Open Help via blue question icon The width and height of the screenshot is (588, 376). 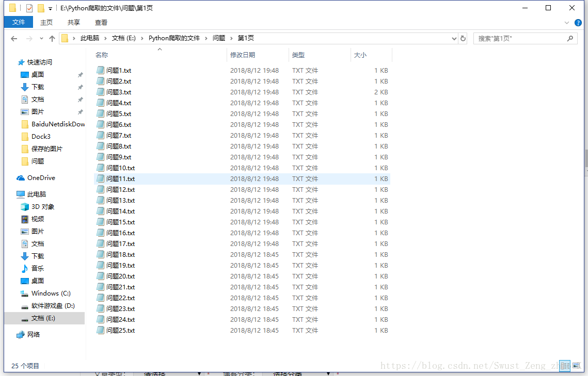click(x=578, y=23)
